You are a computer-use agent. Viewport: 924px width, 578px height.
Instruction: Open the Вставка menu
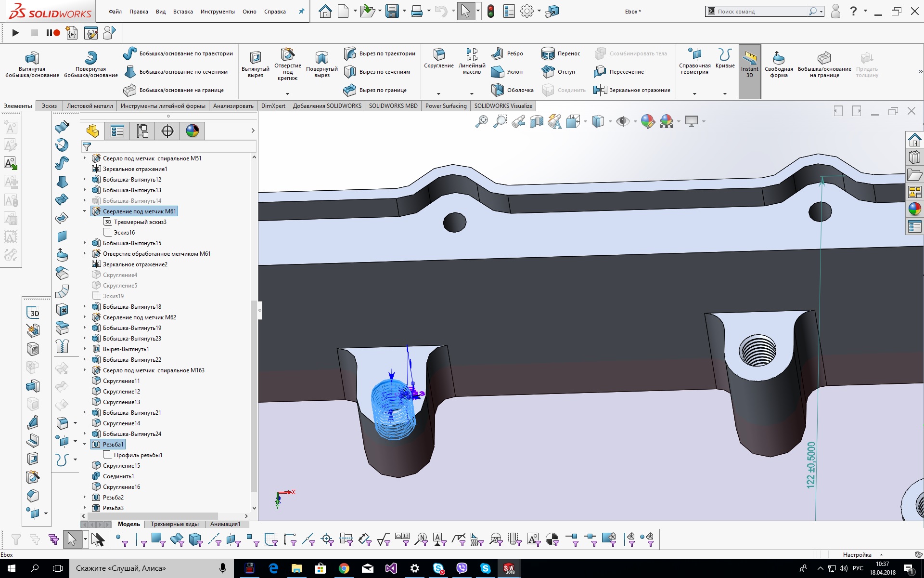click(x=183, y=12)
